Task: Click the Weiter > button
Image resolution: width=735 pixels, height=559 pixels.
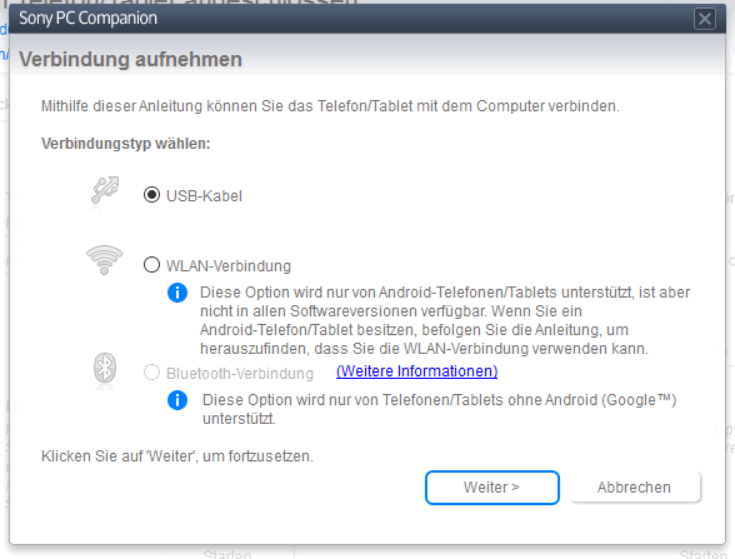Action: coord(492,487)
